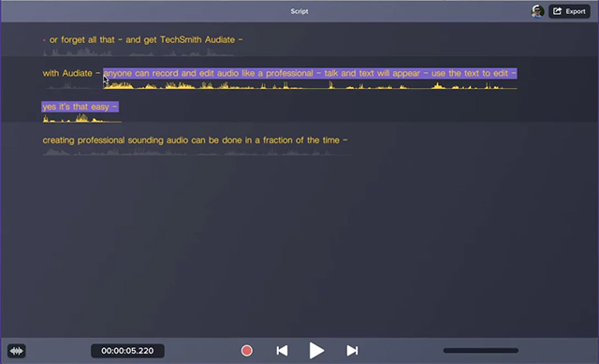Image resolution: width=599 pixels, height=364 pixels.
Task: Click the word "TechSmith" in first line
Action: click(181, 39)
